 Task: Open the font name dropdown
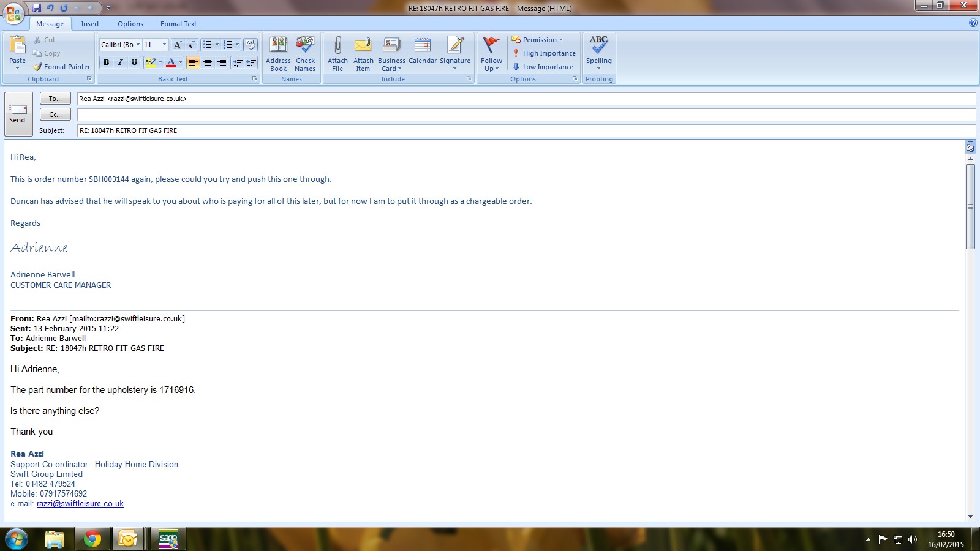click(x=138, y=45)
